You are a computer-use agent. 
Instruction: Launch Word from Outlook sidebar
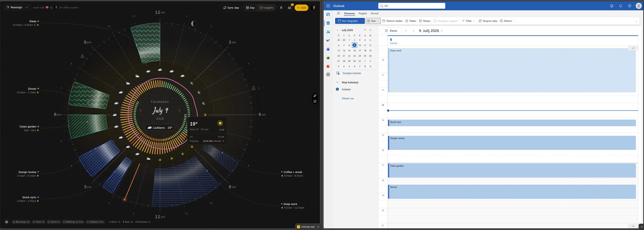tap(328, 49)
